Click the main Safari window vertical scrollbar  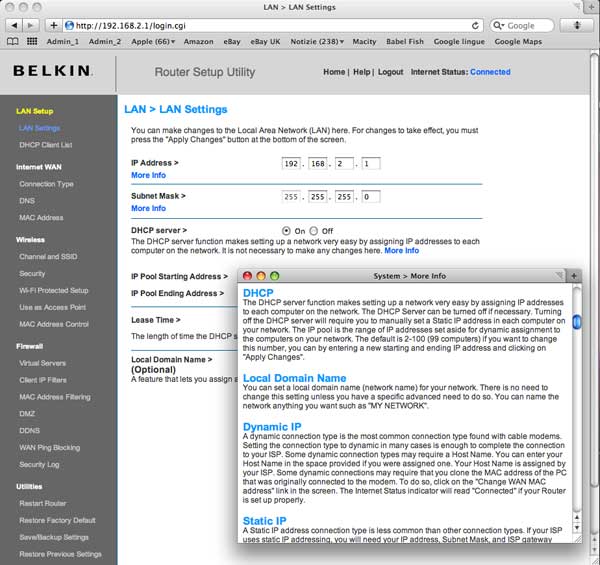pyautogui.click(x=594, y=268)
